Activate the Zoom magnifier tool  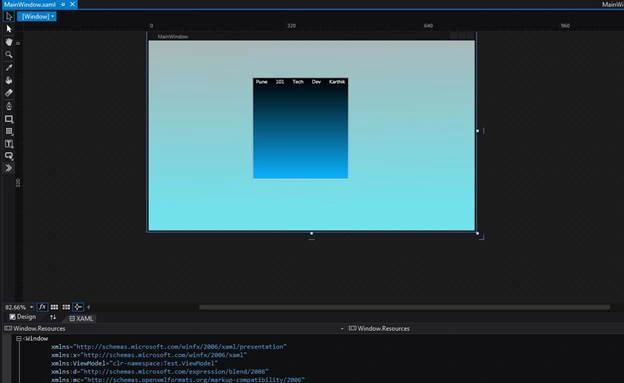coord(9,55)
